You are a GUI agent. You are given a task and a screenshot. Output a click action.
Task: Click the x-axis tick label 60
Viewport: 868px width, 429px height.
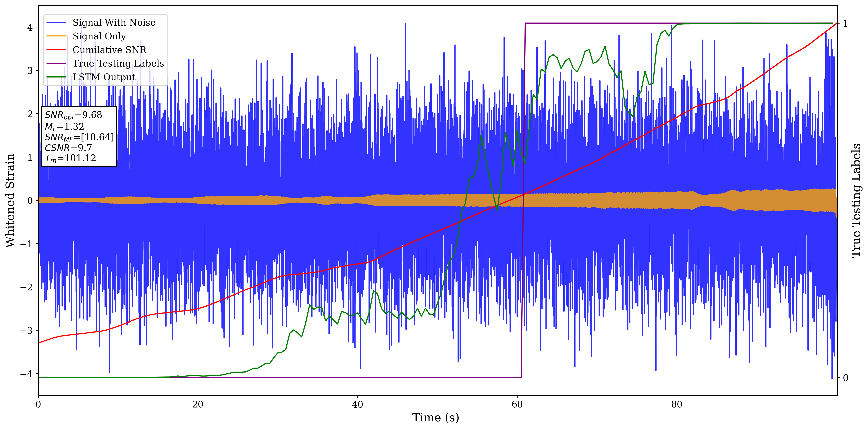tap(517, 404)
